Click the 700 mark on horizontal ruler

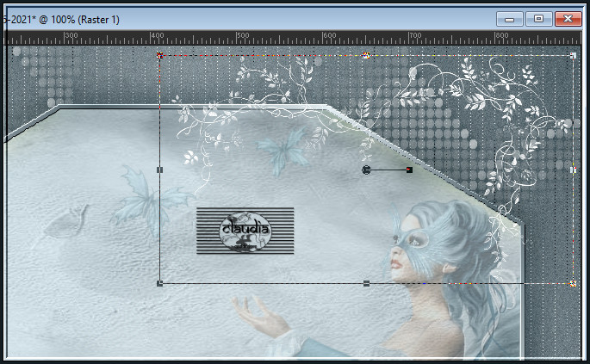415,35
